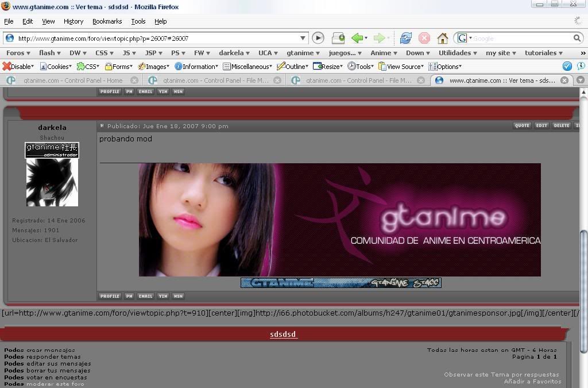Click the Go play button beside address bar

(318, 38)
